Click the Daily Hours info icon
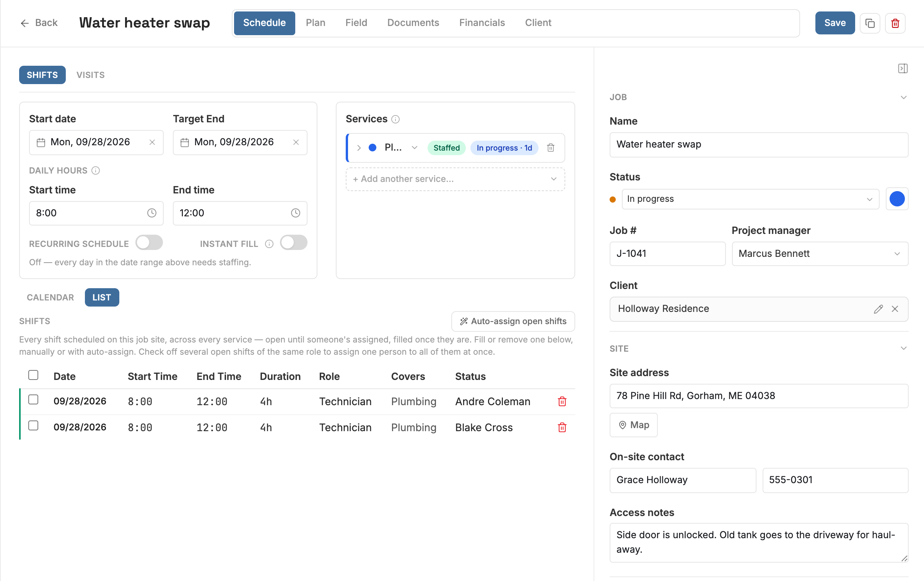This screenshot has height=581, width=924. [x=96, y=170]
